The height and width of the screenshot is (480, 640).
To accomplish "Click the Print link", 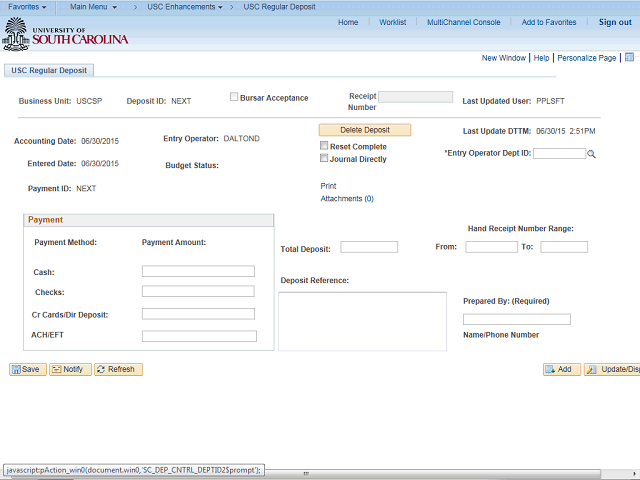I will coord(328,186).
